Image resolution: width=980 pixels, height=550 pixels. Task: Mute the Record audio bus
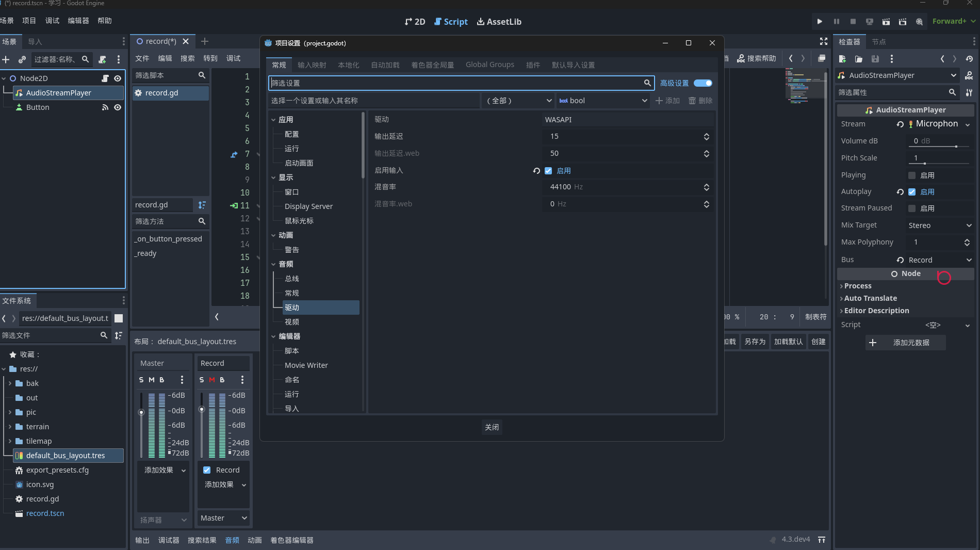tap(211, 380)
